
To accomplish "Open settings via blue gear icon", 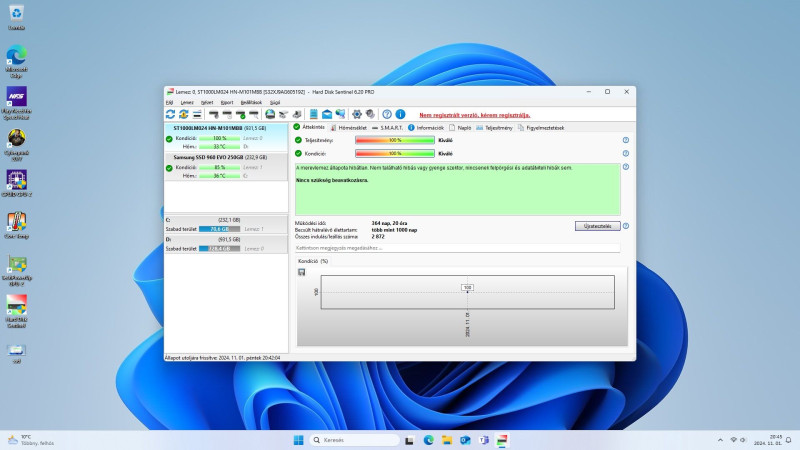I will pyautogui.click(x=357, y=115).
